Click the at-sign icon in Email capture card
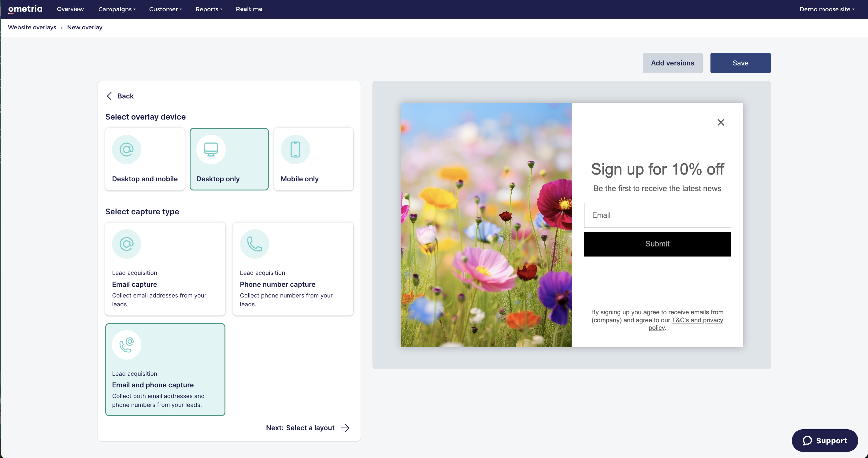 tap(127, 244)
